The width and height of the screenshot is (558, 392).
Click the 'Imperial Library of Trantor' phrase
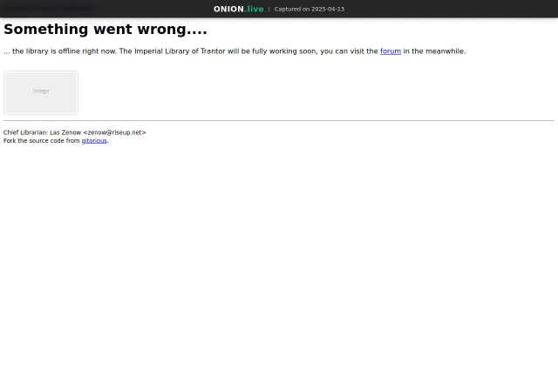point(180,51)
